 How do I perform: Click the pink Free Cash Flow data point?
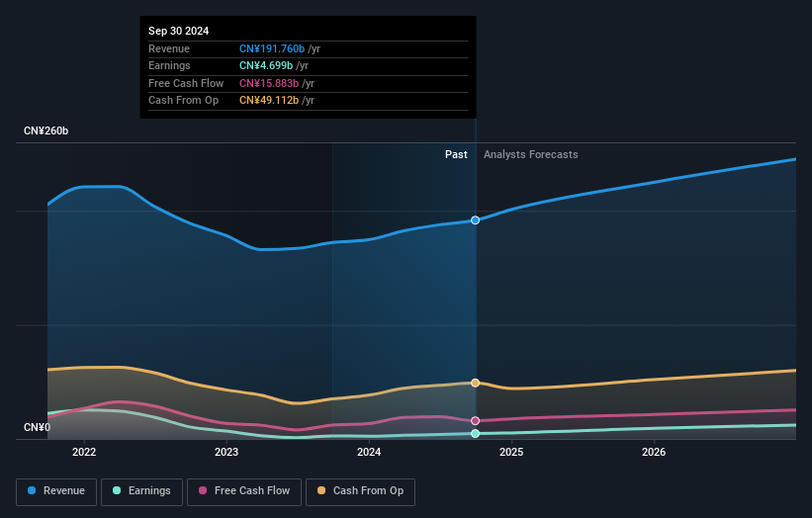(x=475, y=421)
